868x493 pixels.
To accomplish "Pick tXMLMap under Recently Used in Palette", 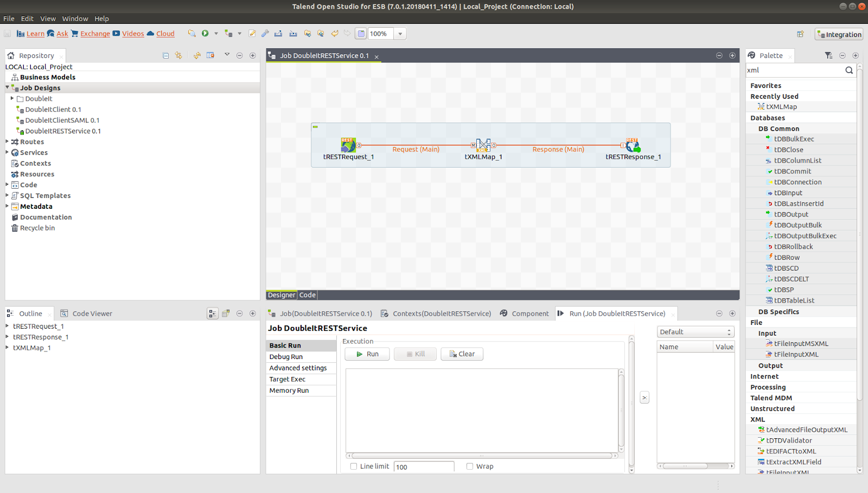I will pyautogui.click(x=781, y=107).
